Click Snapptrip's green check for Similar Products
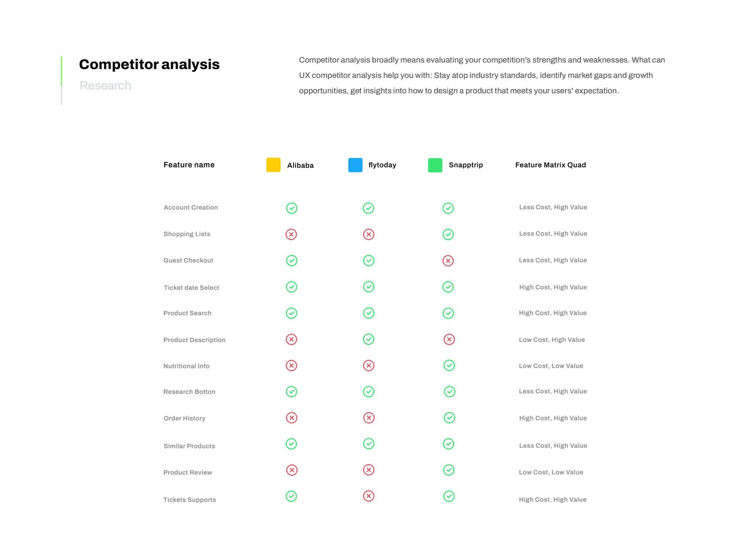 pos(448,444)
